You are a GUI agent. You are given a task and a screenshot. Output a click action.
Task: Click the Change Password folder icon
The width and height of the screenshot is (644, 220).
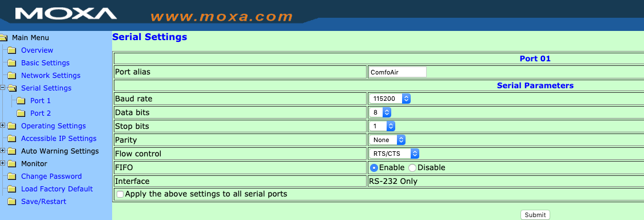(12, 176)
